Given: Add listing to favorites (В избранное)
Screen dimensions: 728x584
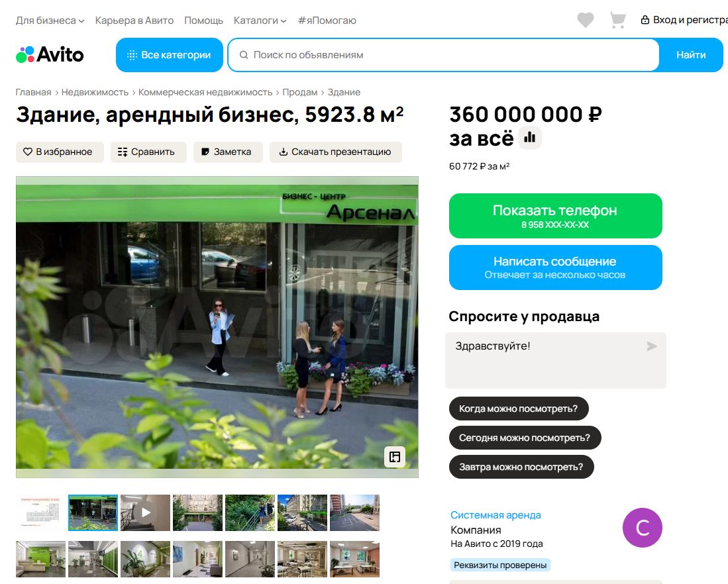Looking at the screenshot, I should click(60, 152).
